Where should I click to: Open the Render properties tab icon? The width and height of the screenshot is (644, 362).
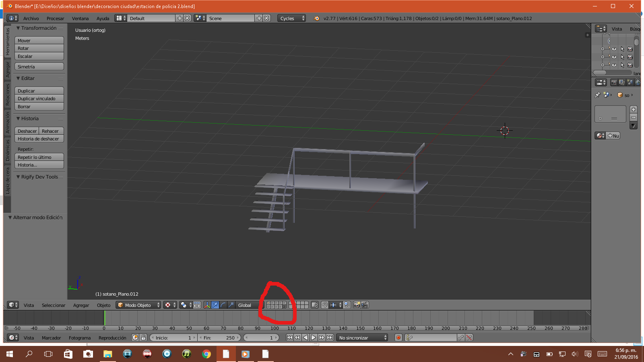point(614,82)
